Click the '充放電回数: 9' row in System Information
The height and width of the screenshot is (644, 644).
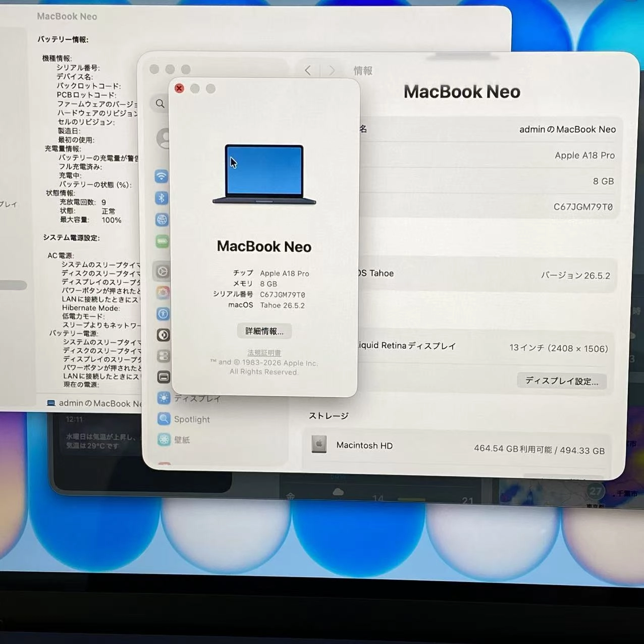click(x=83, y=202)
